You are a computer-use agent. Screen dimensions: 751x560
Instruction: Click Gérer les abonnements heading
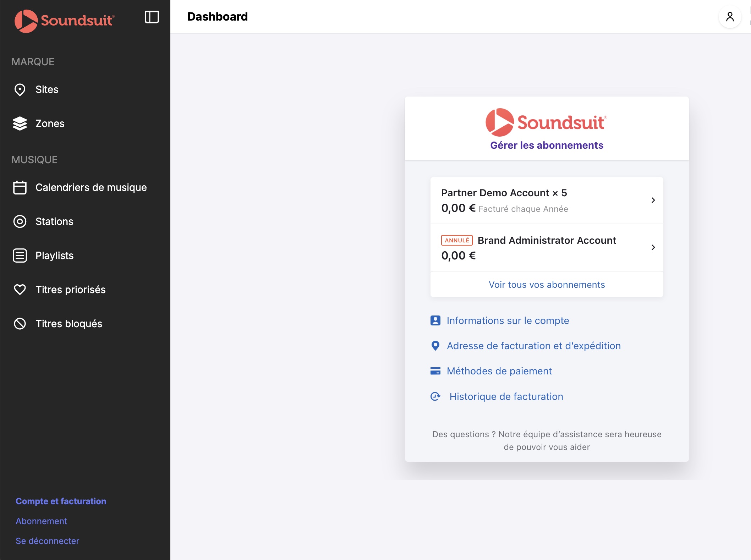coord(547,145)
